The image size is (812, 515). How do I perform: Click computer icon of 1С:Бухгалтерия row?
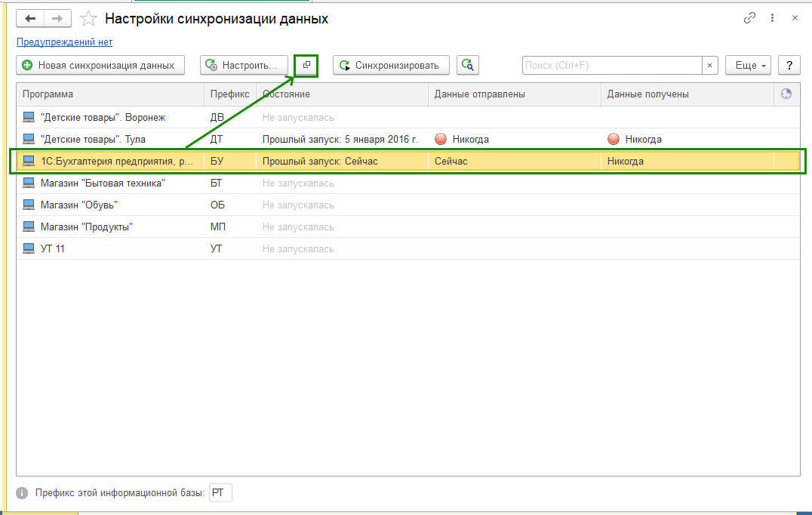(x=29, y=161)
